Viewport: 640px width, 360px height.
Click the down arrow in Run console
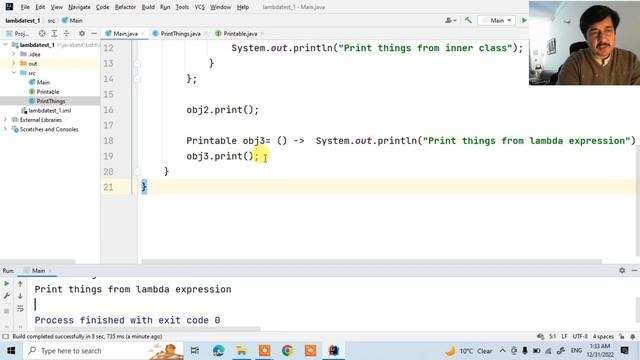point(20,296)
